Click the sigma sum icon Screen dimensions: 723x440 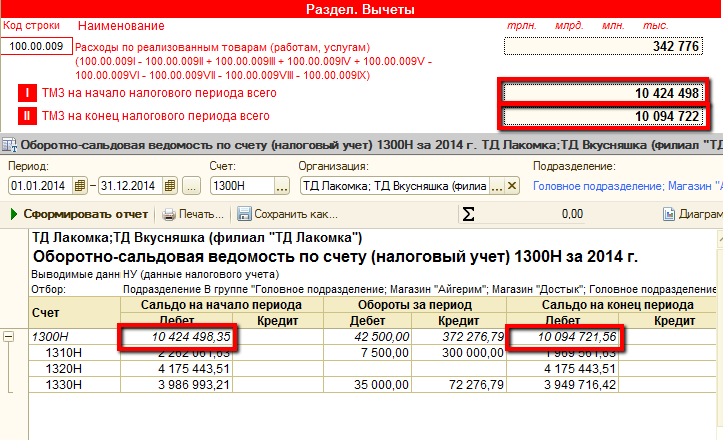pos(468,214)
